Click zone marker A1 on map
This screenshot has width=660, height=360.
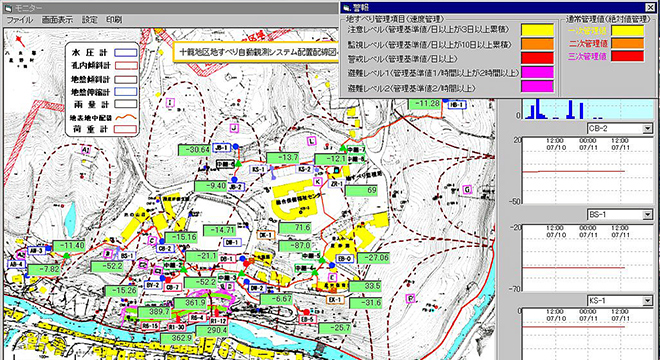[86, 149]
